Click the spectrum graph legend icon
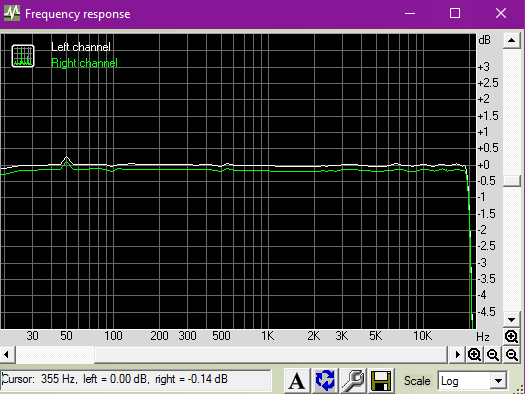Image resolution: width=525 pixels, height=394 pixels. (23, 56)
